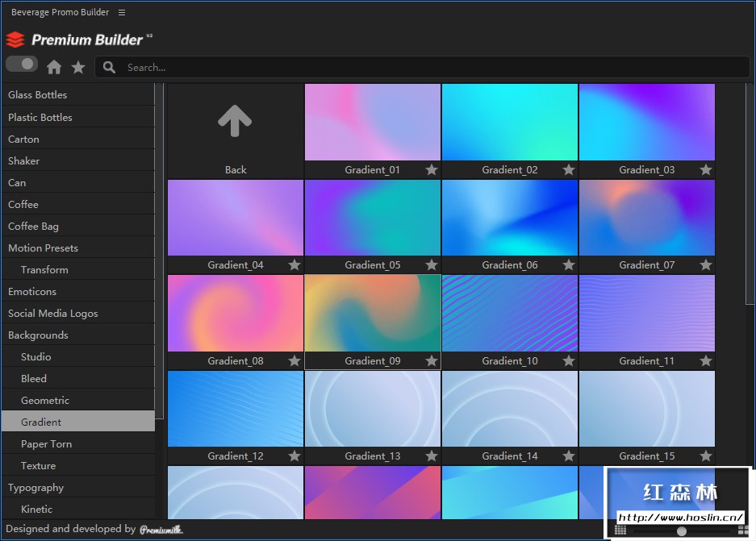Open the Glass Bottles category
The image size is (756, 541).
click(78, 95)
